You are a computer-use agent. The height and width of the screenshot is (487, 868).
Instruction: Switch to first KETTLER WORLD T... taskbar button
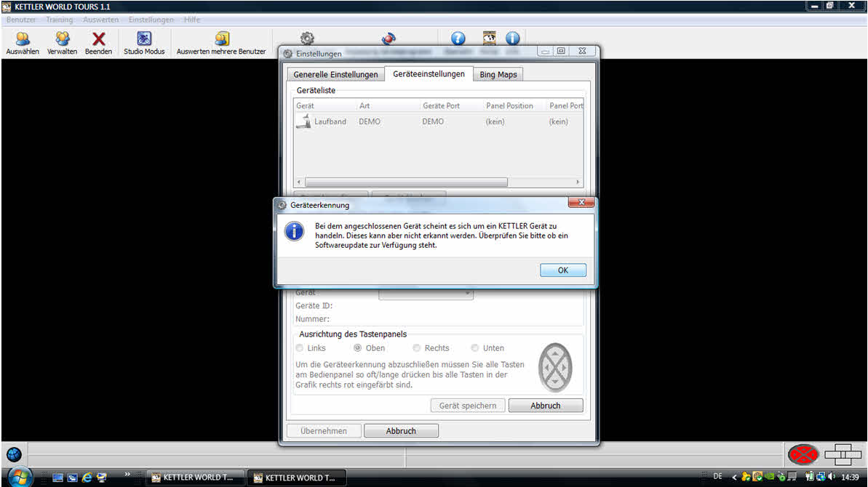(x=194, y=478)
